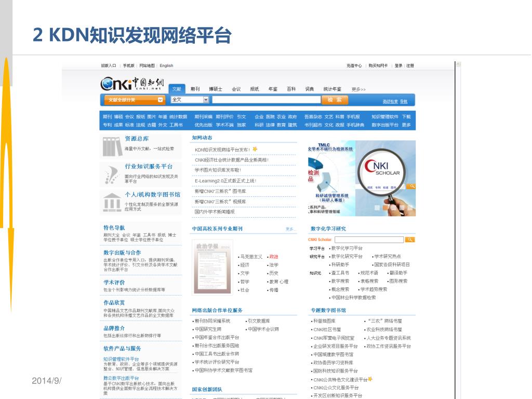Open 充值中心 link
The width and height of the screenshot is (532, 399).
pyautogui.click(x=354, y=65)
